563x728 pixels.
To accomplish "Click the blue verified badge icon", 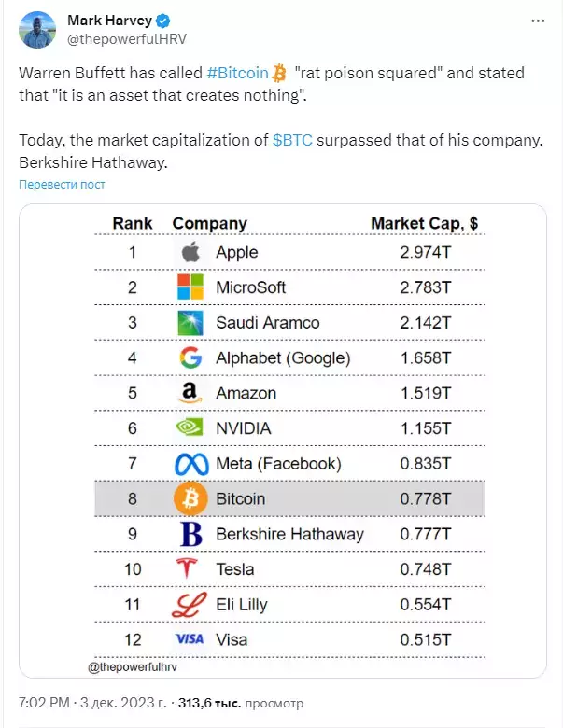I will pyautogui.click(x=163, y=21).
